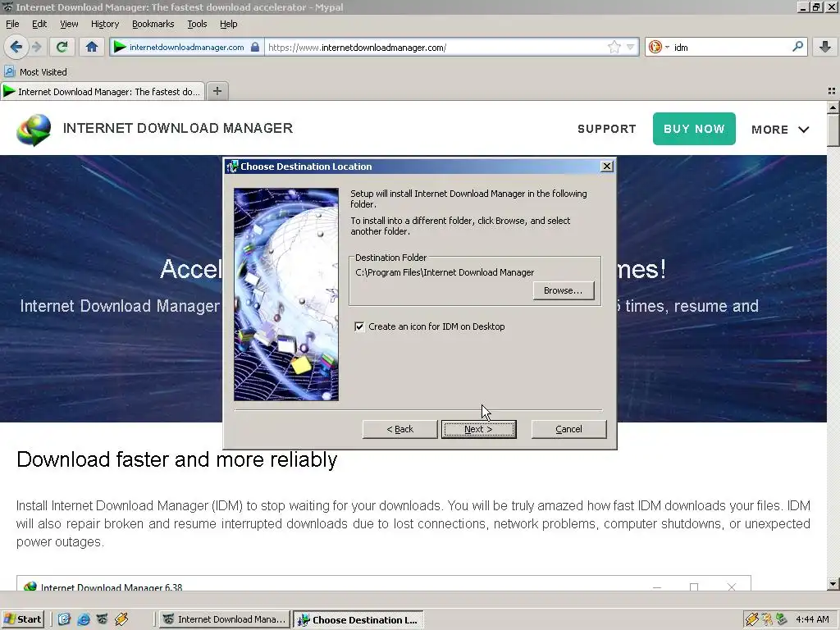Go back using the browser back arrow

(x=16, y=47)
